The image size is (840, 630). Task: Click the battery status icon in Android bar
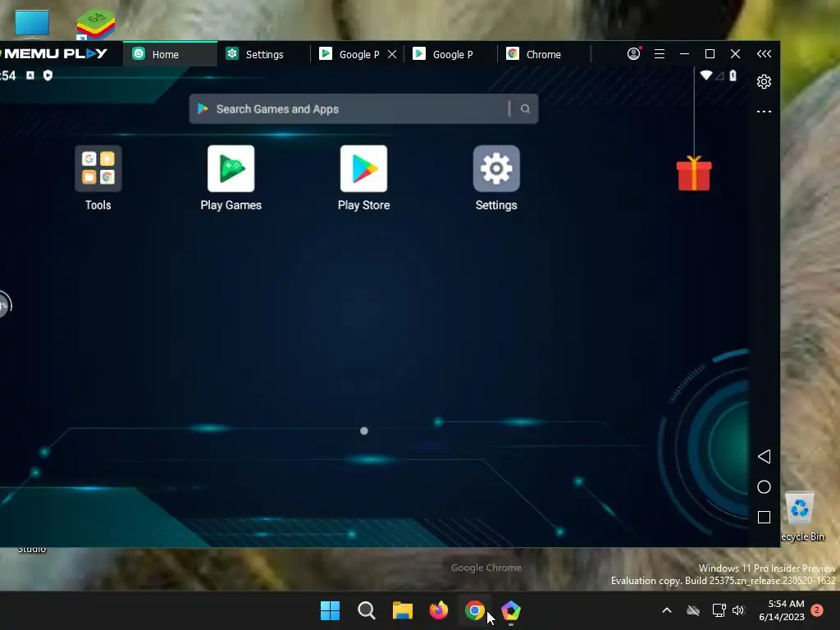tap(733, 75)
